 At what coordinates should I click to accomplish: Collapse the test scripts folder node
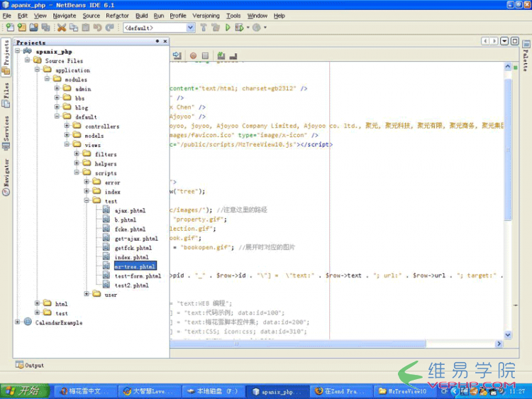click(x=87, y=200)
